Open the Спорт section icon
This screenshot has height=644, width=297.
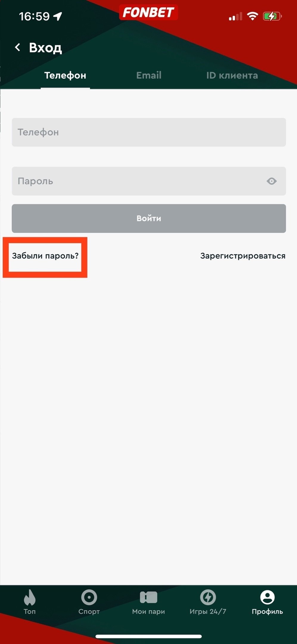pyautogui.click(x=89, y=597)
